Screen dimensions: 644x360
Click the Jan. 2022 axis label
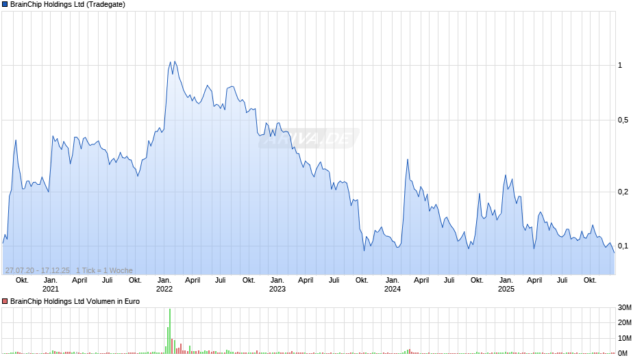tap(164, 285)
